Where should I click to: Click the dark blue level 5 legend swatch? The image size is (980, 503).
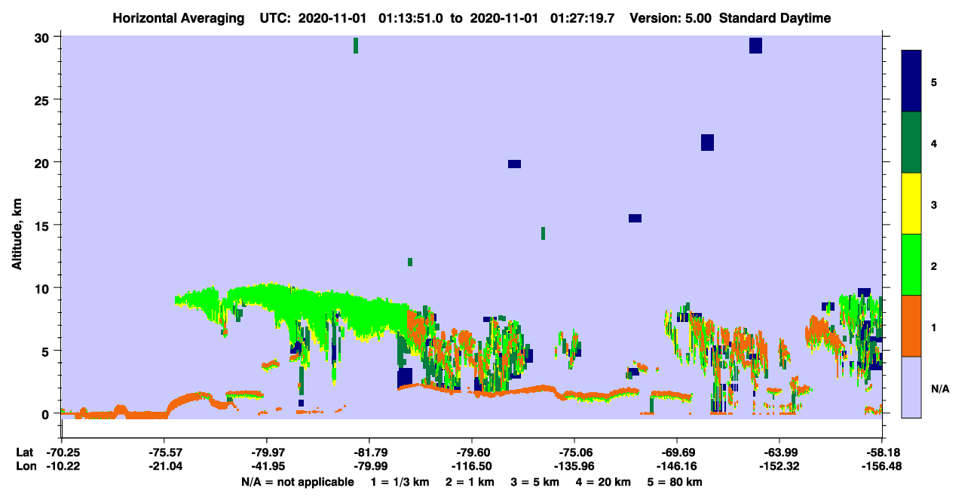pyautogui.click(x=911, y=81)
